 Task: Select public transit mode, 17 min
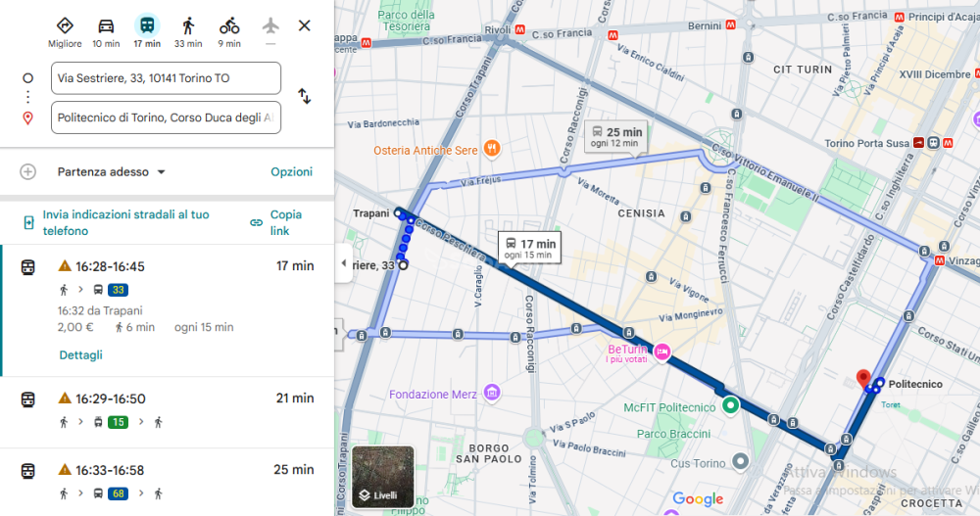tap(147, 32)
